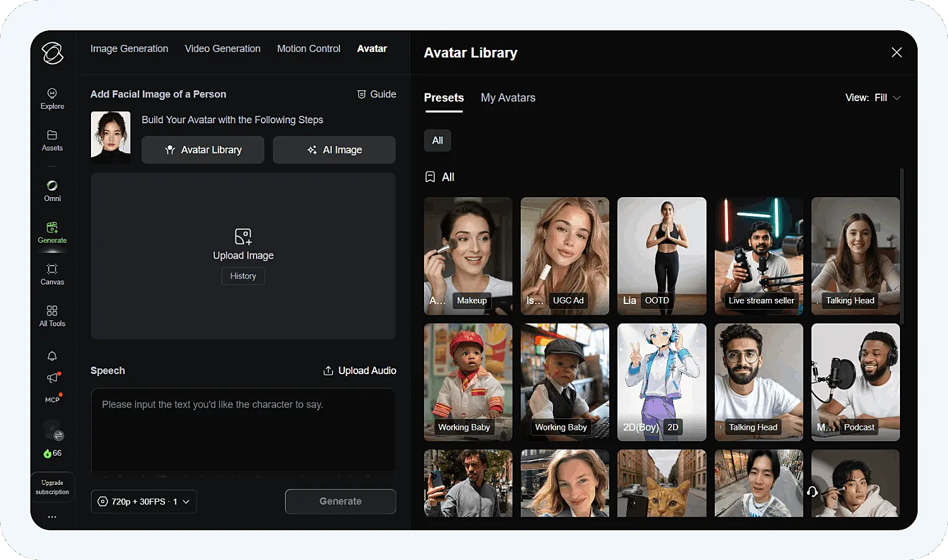The height and width of the screenshot is (560, 948).
Task: Click the bookmark All section heading
Action: [x=440, y=177]
